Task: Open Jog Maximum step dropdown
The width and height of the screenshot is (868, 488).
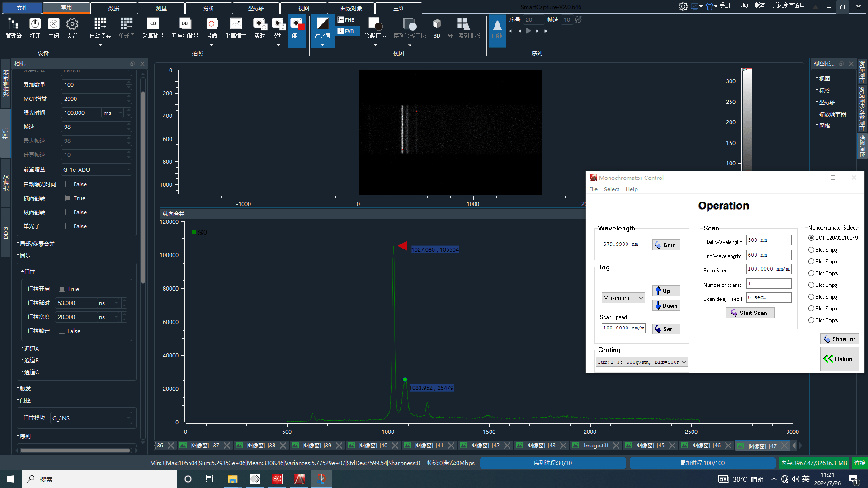Action: (623, 298)
